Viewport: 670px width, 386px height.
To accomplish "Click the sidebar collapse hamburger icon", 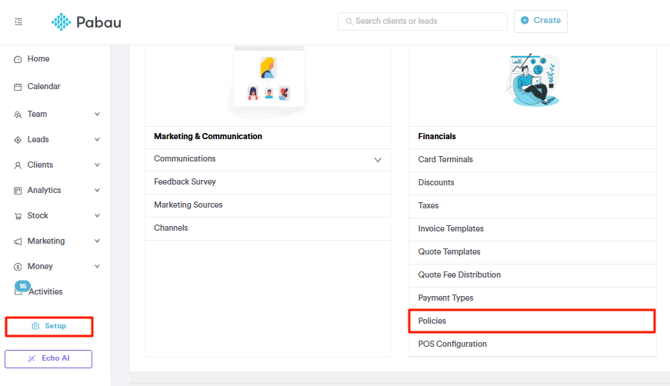I will point(18,21).
